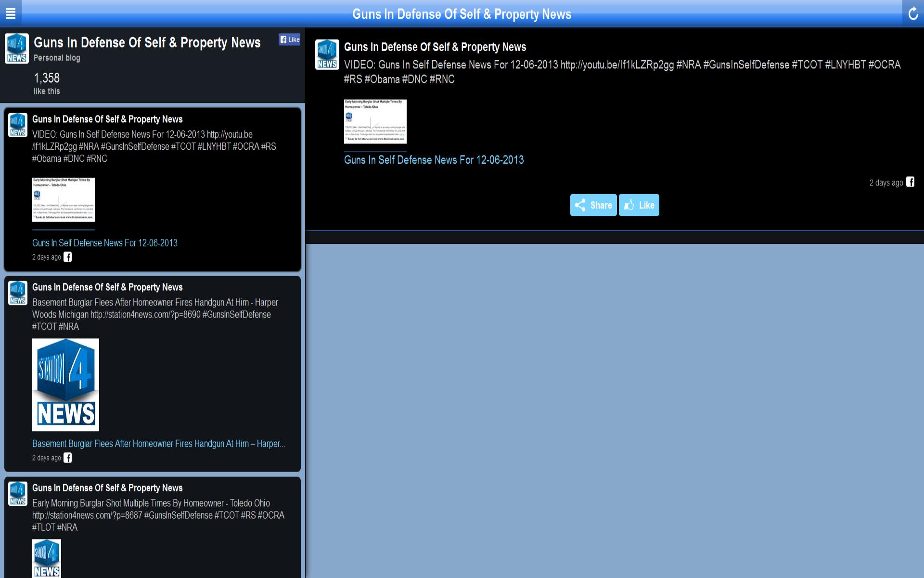924x578 pixels.
Task: Click avatar of the Early Morning Burglar post
Action: 18,494
